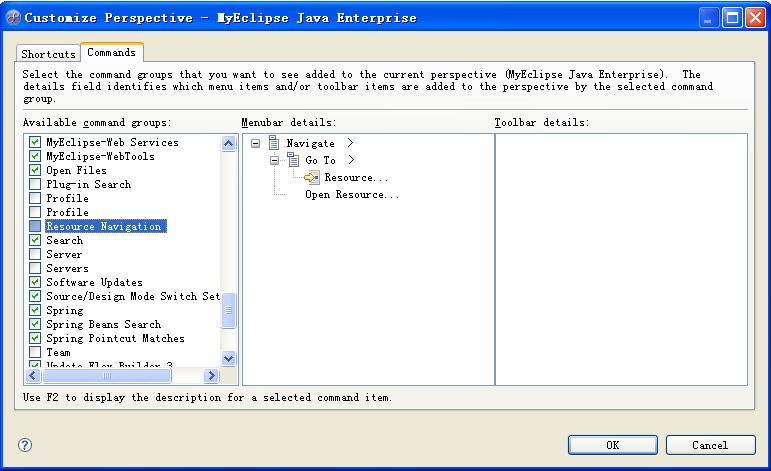
Task: Enable the Servers checkbox
Action: (35, 268)
